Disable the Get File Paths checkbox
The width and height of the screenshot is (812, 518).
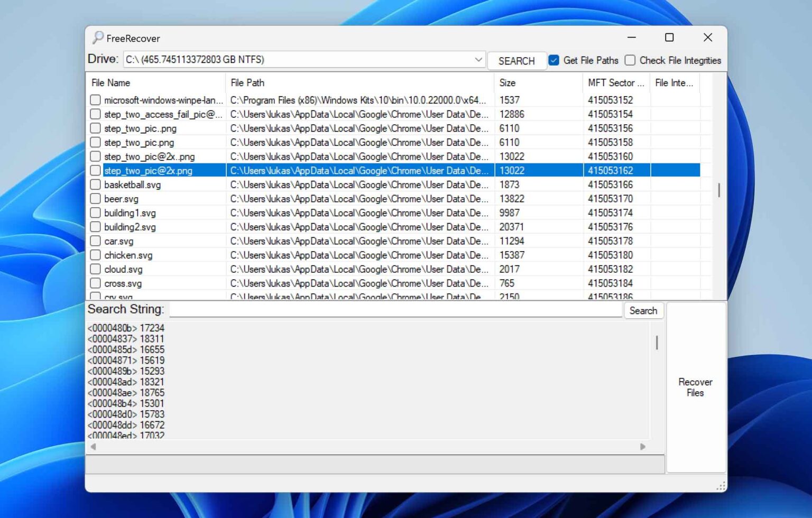pos(553,60)
